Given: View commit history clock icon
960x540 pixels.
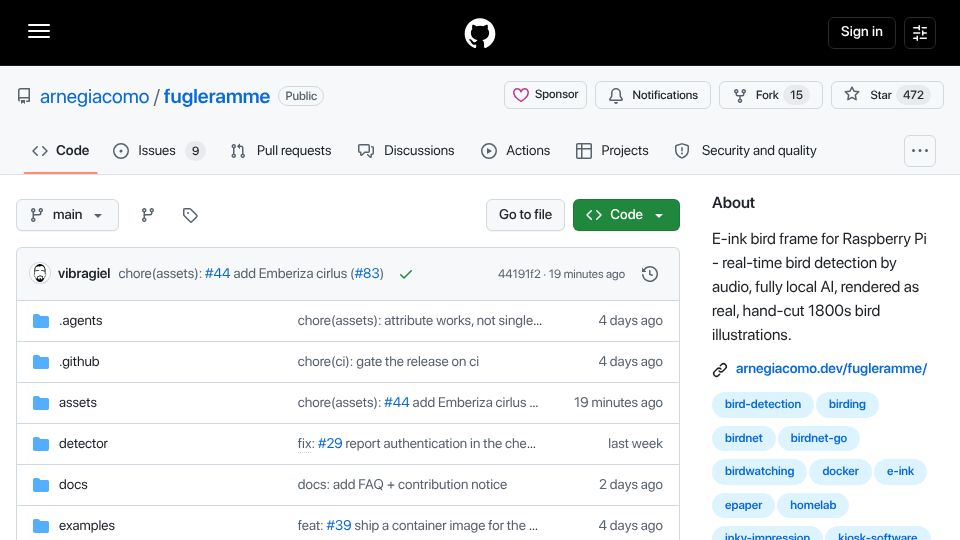Looking at the screenshot, I should [x=650, y=274].
